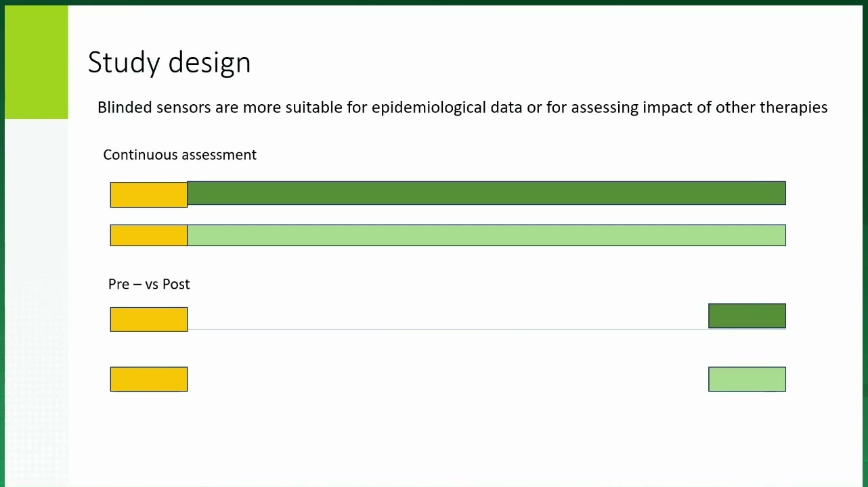This screenshot has width=868, height=487.
Task: Click the "Pre – vs Post" label
Action: (x=149, y=284)
